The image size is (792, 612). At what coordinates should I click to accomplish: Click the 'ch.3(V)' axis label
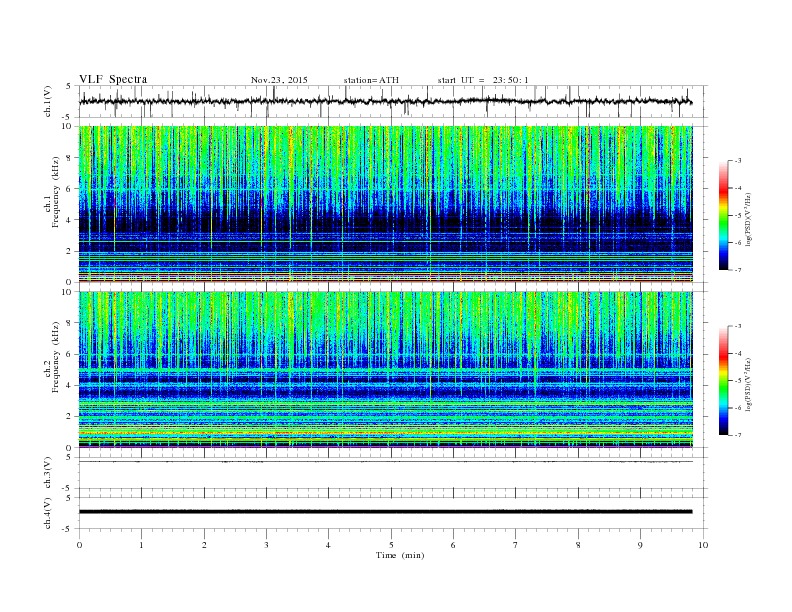tap(48, 473)
